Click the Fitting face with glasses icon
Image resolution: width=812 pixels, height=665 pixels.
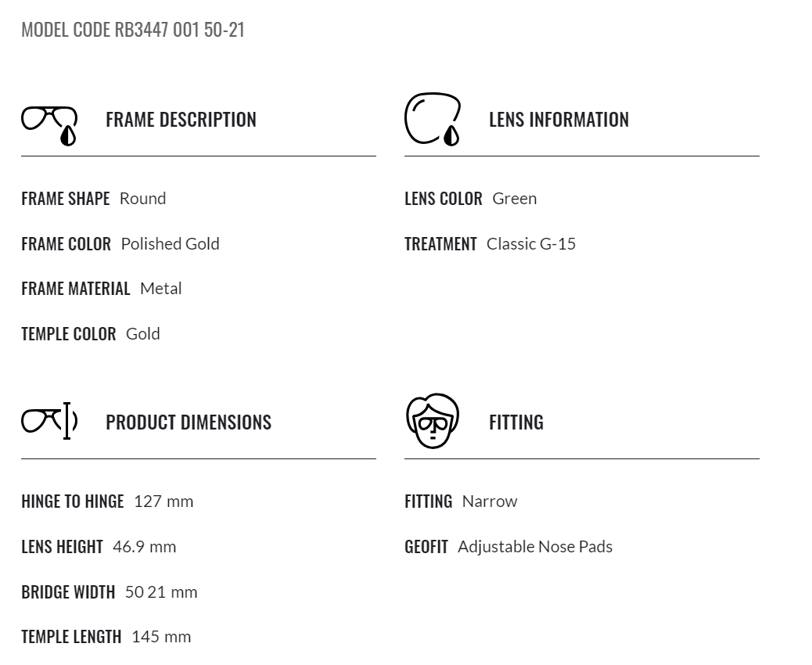433,421
